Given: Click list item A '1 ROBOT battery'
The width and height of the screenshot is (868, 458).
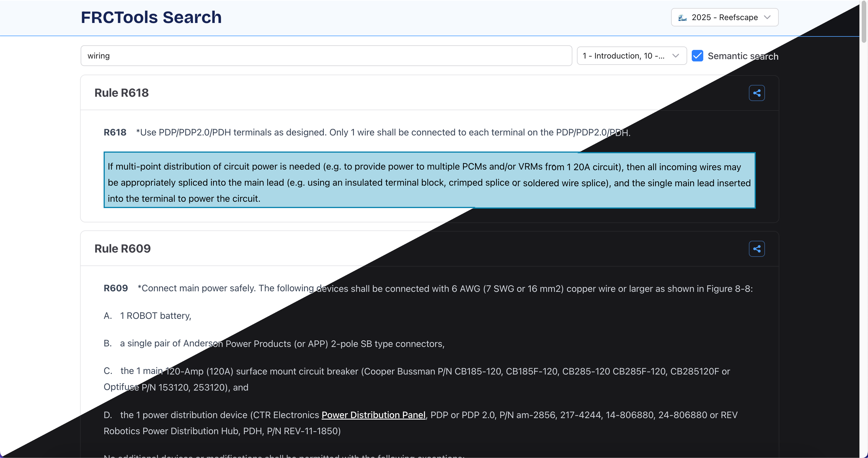Looking at the screenshot, I should [155, 316].
